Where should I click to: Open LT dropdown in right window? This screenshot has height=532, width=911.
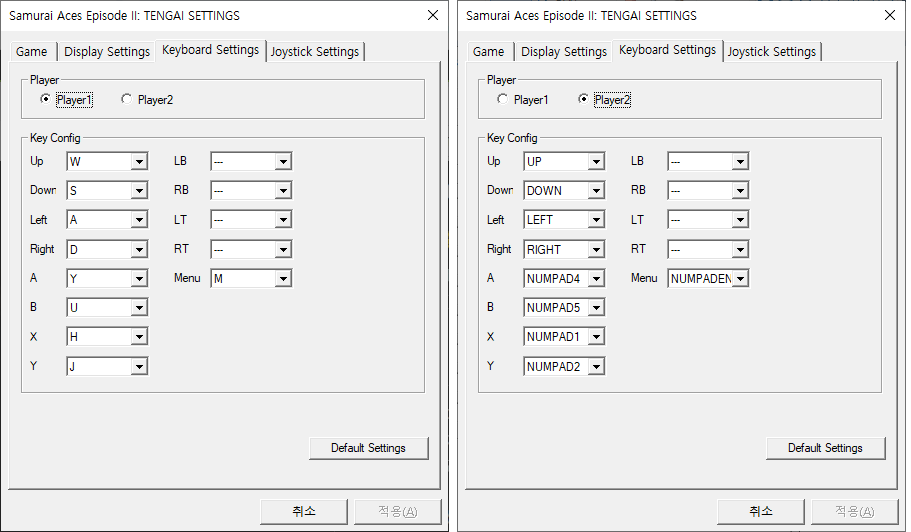click(x=708, y=220)
